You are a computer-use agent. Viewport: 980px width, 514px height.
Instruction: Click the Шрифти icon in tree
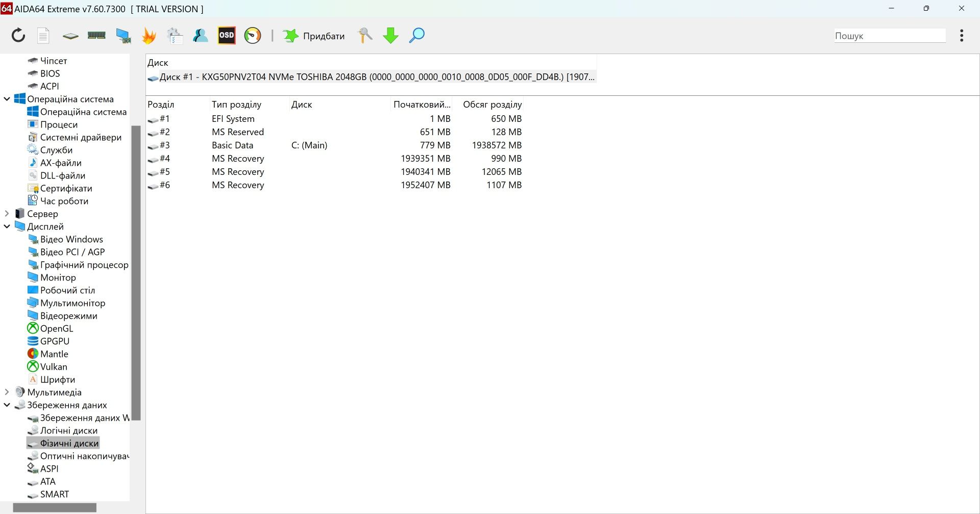[x=33, y=379]
